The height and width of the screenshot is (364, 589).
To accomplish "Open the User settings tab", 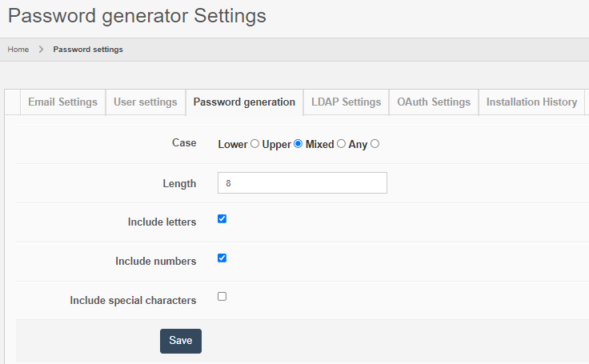I will coord(145,102).
